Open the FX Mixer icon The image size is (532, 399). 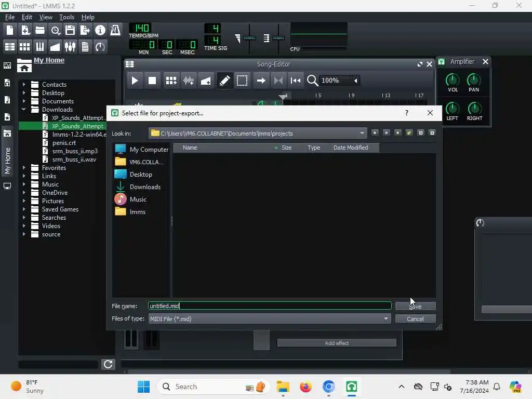(x=70, y=46)
